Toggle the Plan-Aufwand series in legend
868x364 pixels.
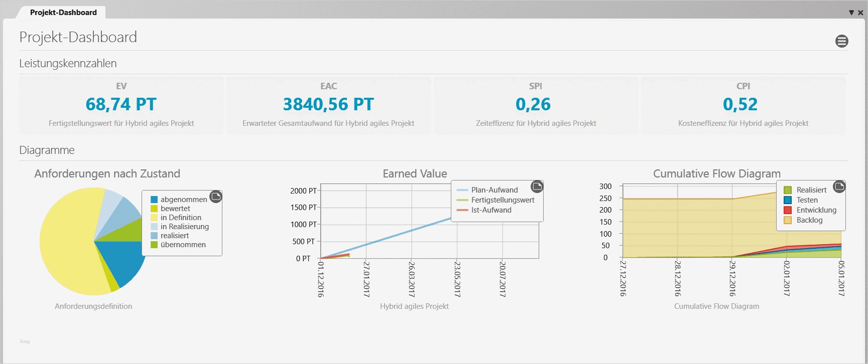[x=494, y=190]
